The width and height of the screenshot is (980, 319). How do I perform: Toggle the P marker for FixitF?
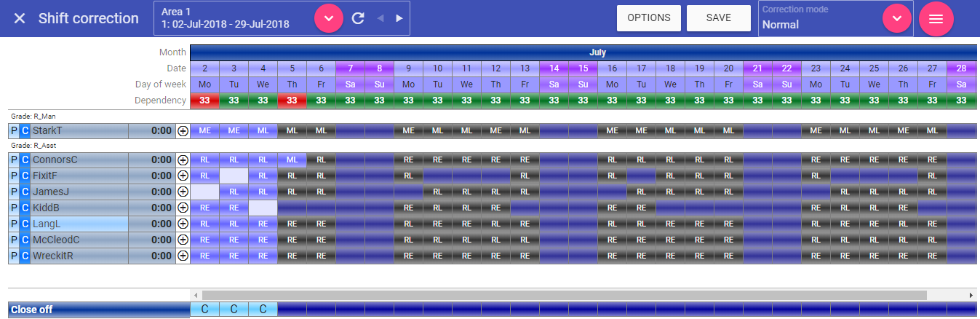click(13, 176)
